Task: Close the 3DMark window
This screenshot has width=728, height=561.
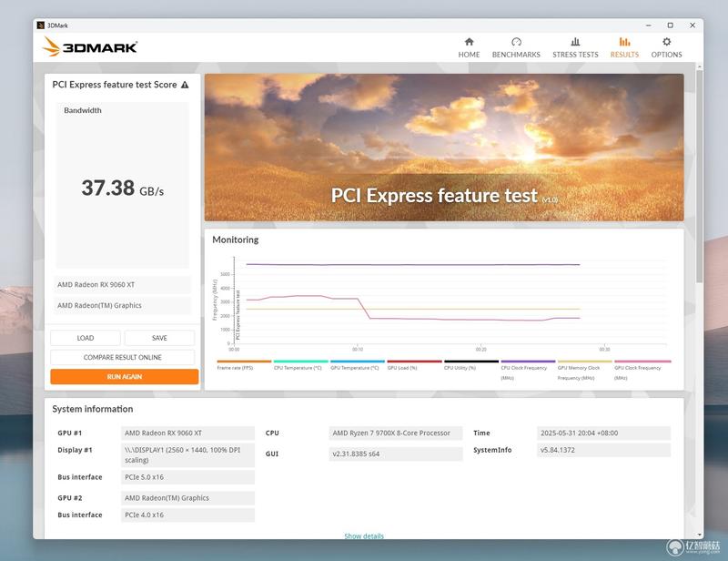Action: point(693,25)
